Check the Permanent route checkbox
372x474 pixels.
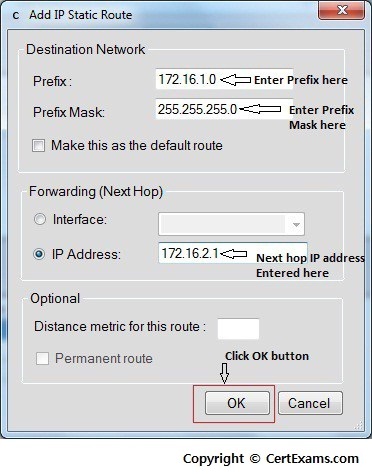[42, 359]
